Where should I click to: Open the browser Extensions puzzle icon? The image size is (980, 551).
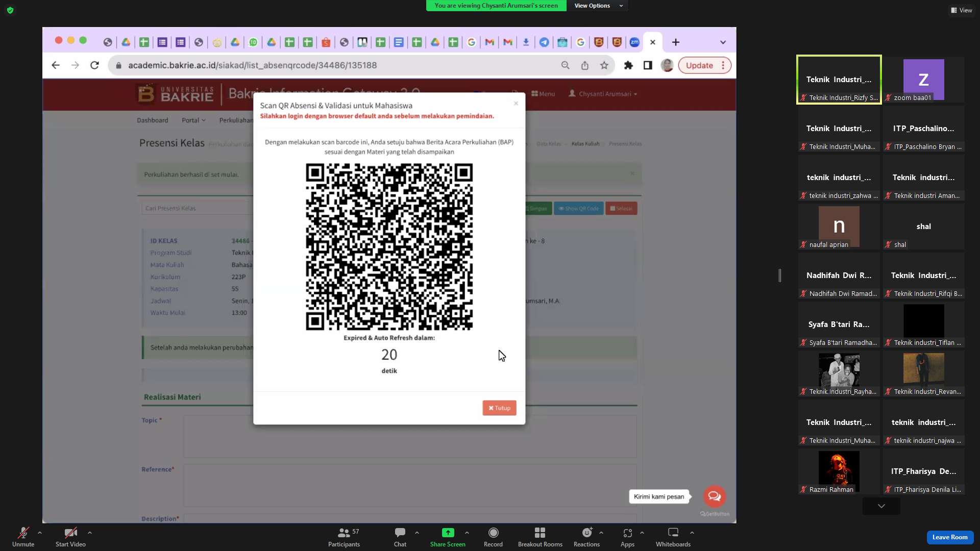coord(628,65)
